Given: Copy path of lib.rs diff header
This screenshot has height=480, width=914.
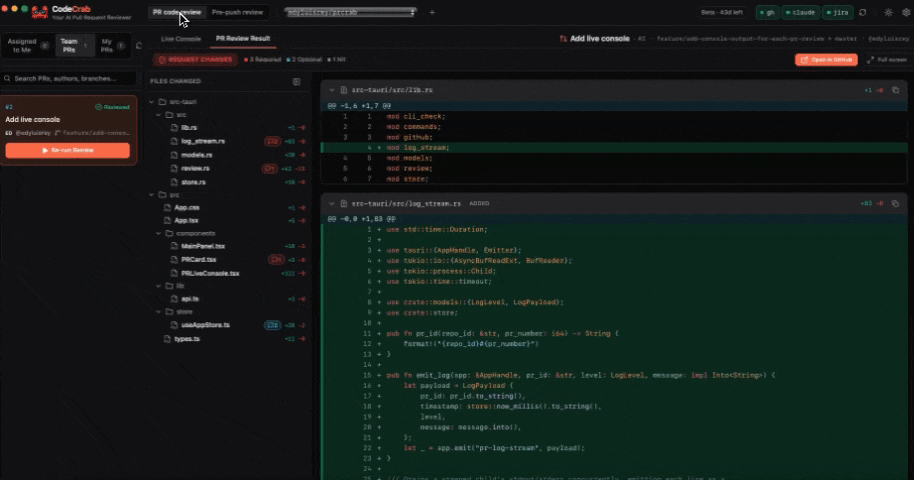Looking at the screenshot, I should pyautogui.click(x=895, y=90).
